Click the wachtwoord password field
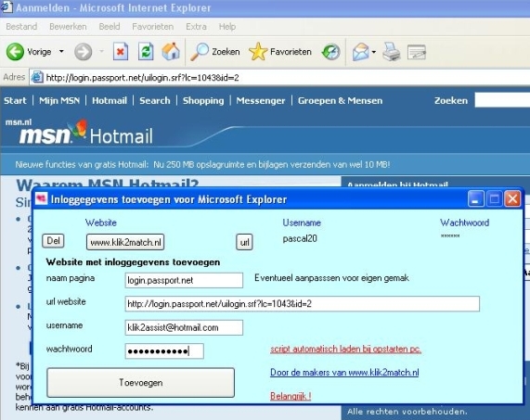The height and width of the screenshot is (420, 530). (164, 350)
